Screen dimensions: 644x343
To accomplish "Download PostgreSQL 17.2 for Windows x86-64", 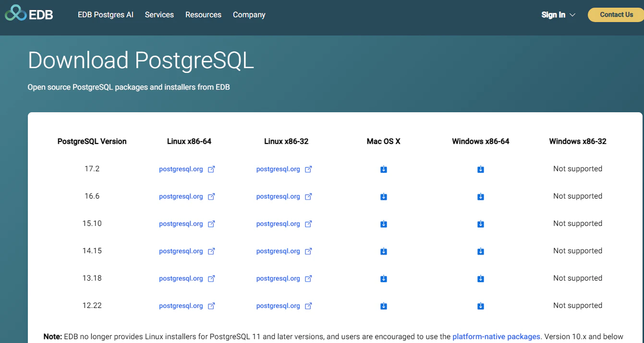I will click(x=481, y=169).
